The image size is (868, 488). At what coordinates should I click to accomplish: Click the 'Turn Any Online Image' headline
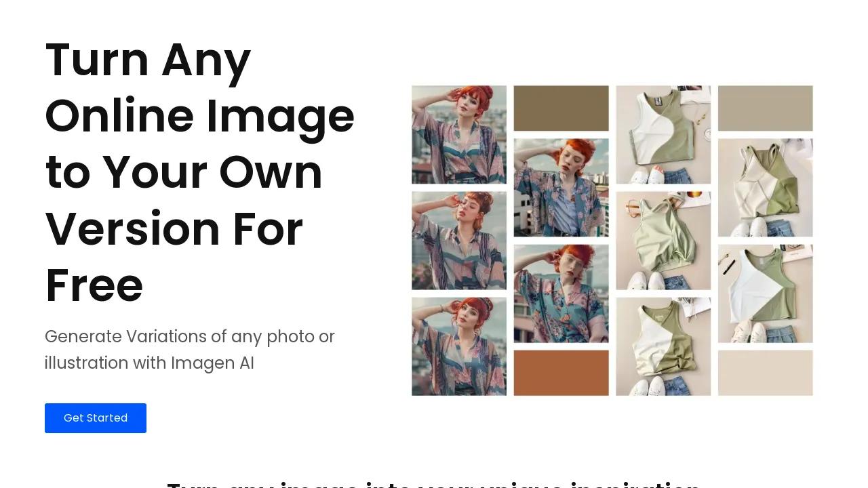(x=200, y=172)
